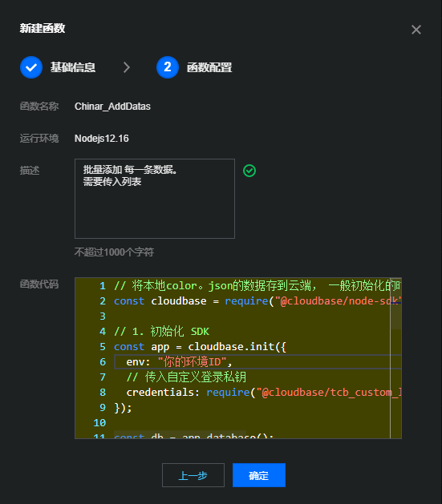Click line 9 closing bracket code
Screen dimensions: 442x504
click(123, 408)
